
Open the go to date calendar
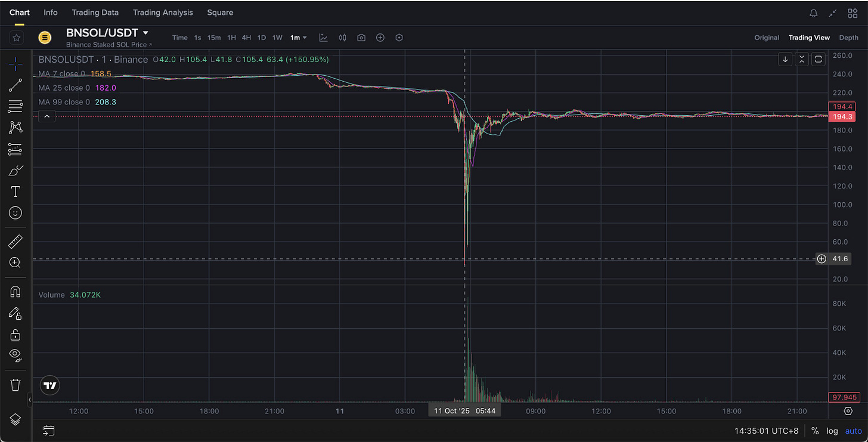click(49, 430)
